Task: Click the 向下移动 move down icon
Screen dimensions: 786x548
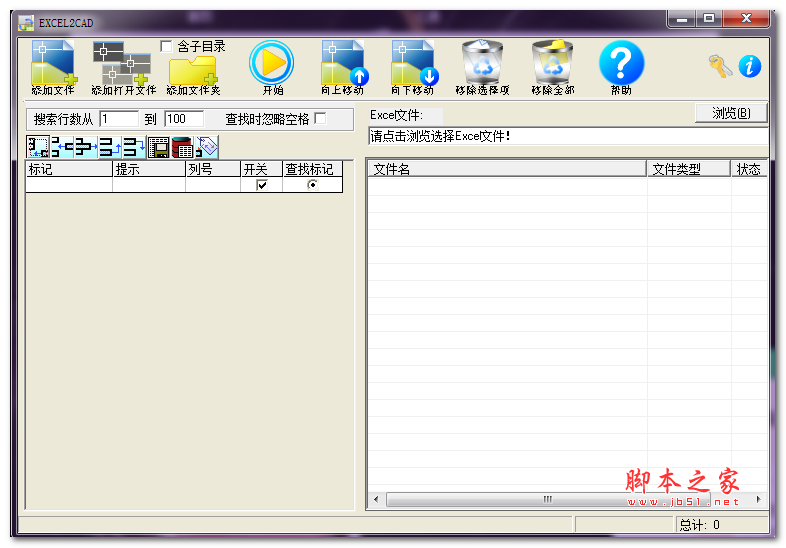Action: click(x=414, y=68)
